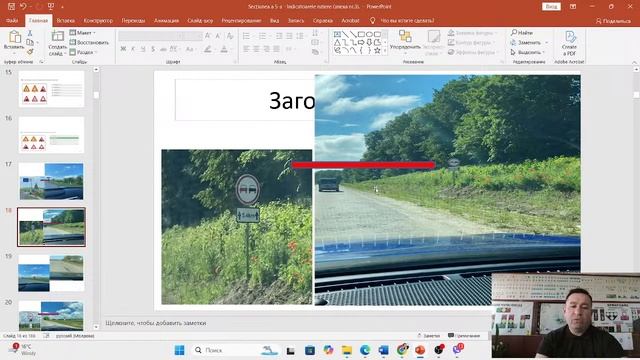640x360 pixels.
Task: Clear all text formatting
Action: 230,36
